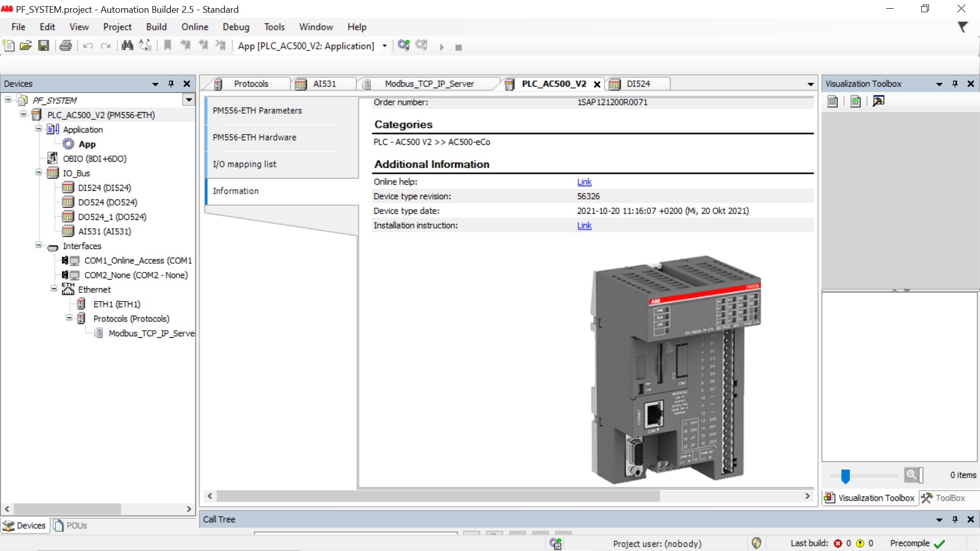Collapse the Ethernet tree node

coord(54,289)
